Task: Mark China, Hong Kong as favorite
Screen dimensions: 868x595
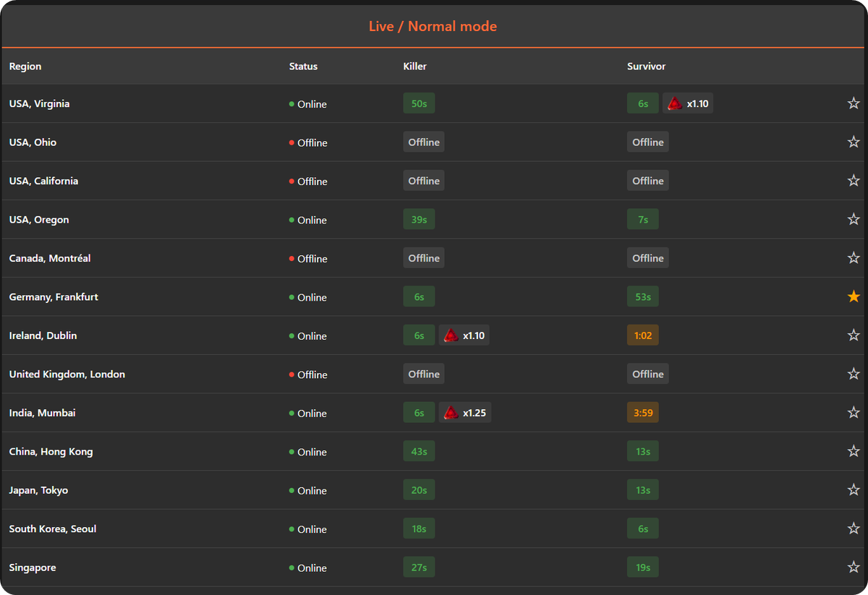Action: pyautogui.click(x=854, y=451)
